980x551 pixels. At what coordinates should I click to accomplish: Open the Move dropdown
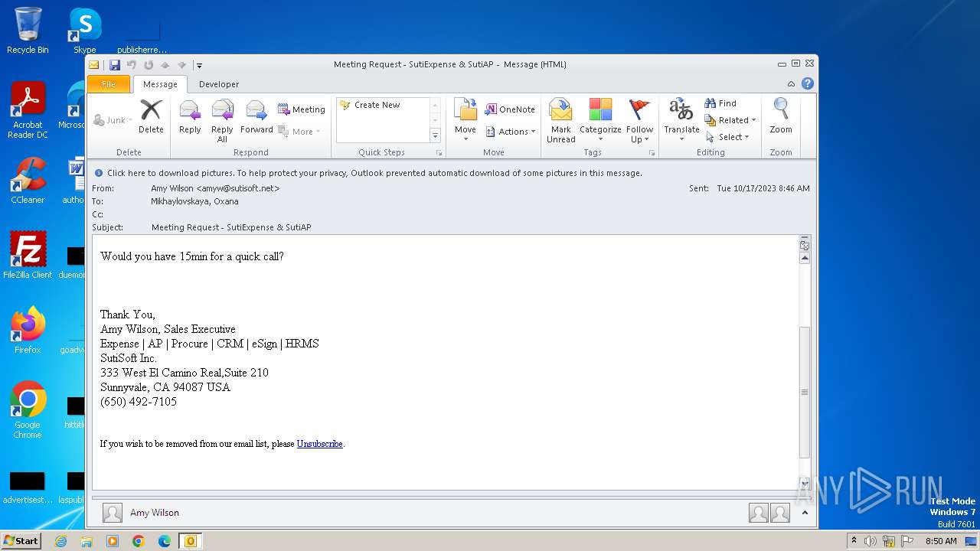(x=465, y=121)
